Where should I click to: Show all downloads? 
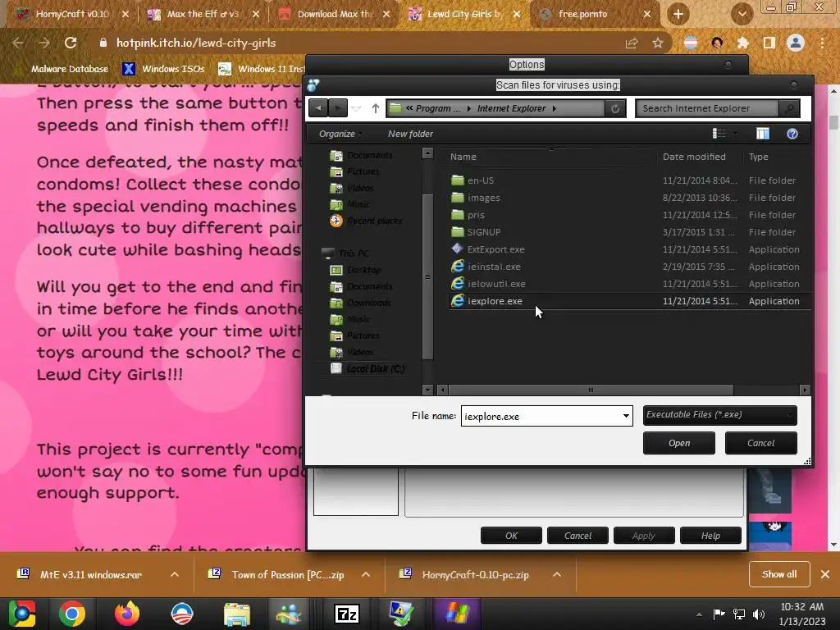pyautogui.click(x=779, y=574)
